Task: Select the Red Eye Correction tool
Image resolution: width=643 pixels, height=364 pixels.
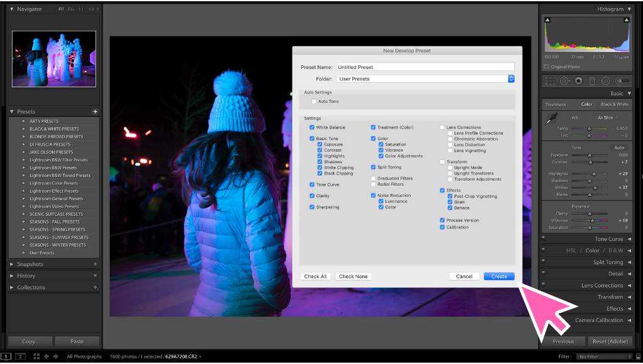Action: (578, 81)
